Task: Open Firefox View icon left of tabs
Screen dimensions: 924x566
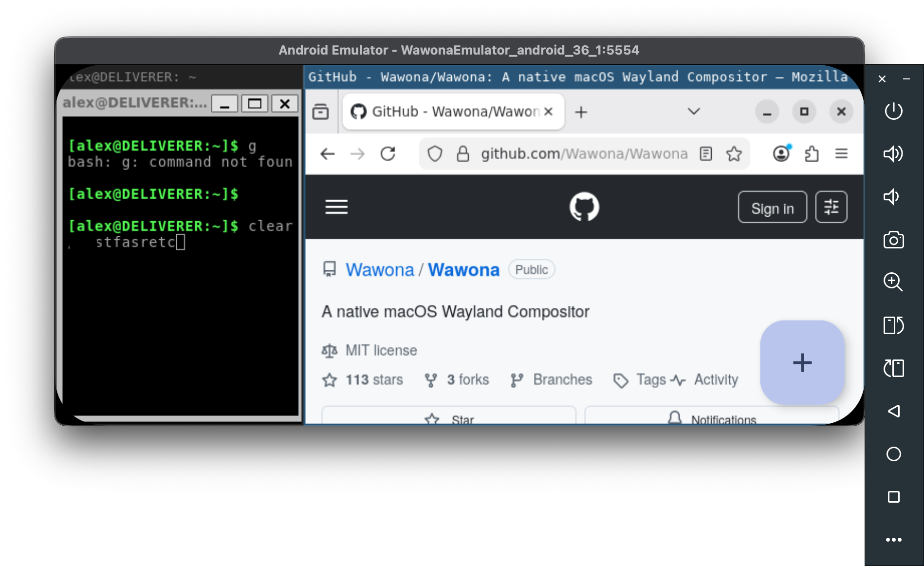Action: (320, 112)
